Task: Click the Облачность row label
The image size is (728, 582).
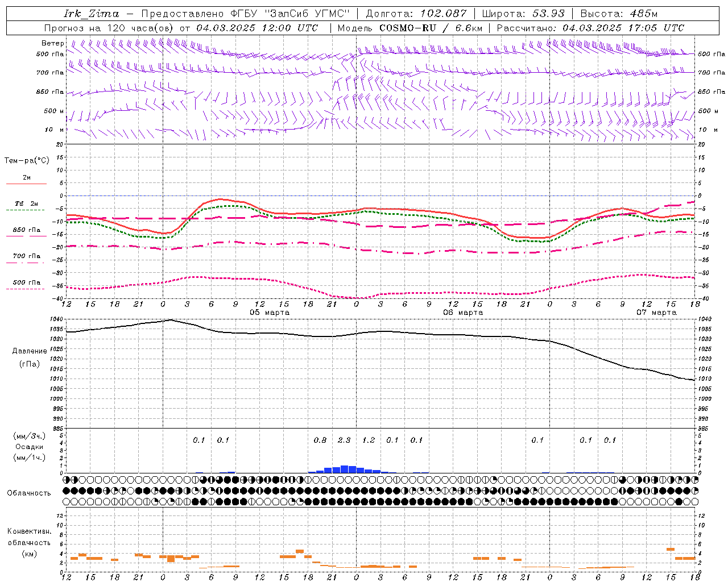Action: point(29,493)
